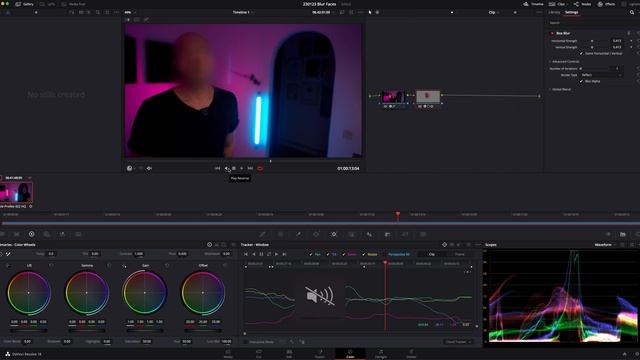Viewport: 640px width, 360px height.
Task: Click the Stop button in viewer transport
Action: 234,168
